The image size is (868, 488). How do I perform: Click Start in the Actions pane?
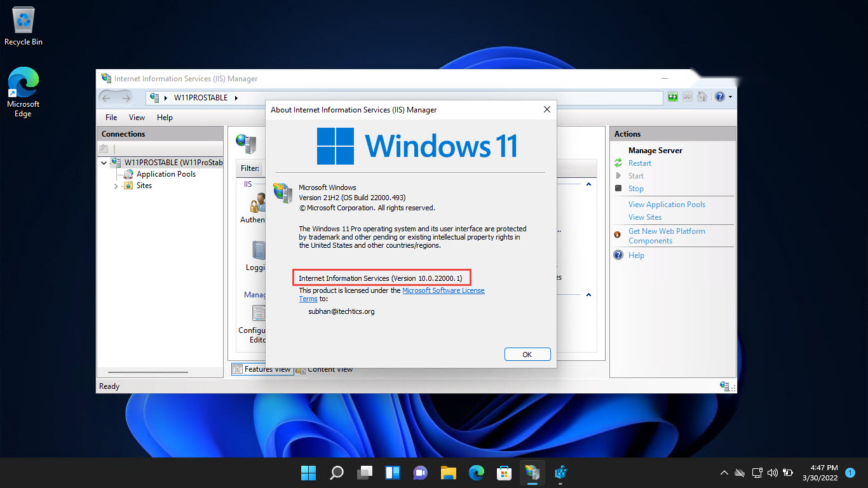coord(636,176)
